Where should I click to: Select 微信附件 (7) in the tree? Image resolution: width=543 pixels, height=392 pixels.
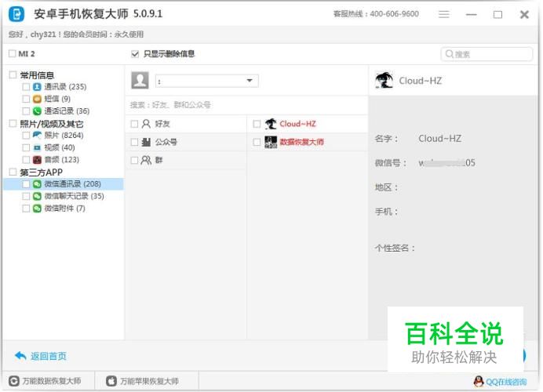[x=64, y=209]
